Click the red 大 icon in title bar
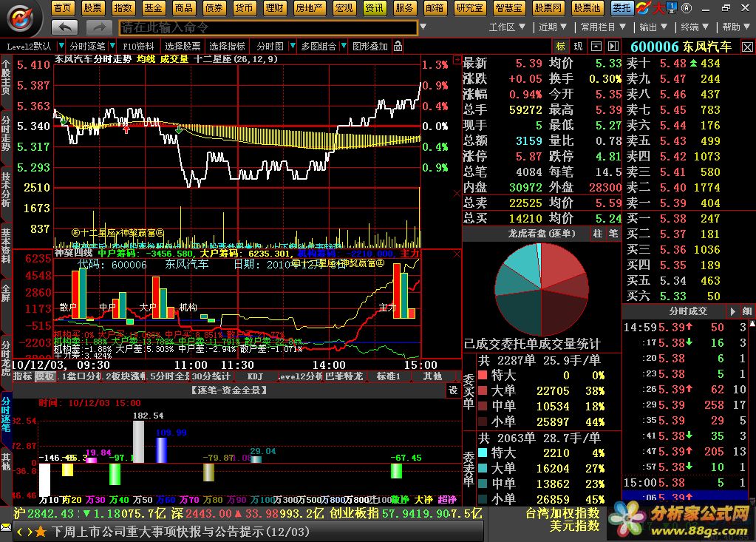The image size is (756, 542). (658, 7)
